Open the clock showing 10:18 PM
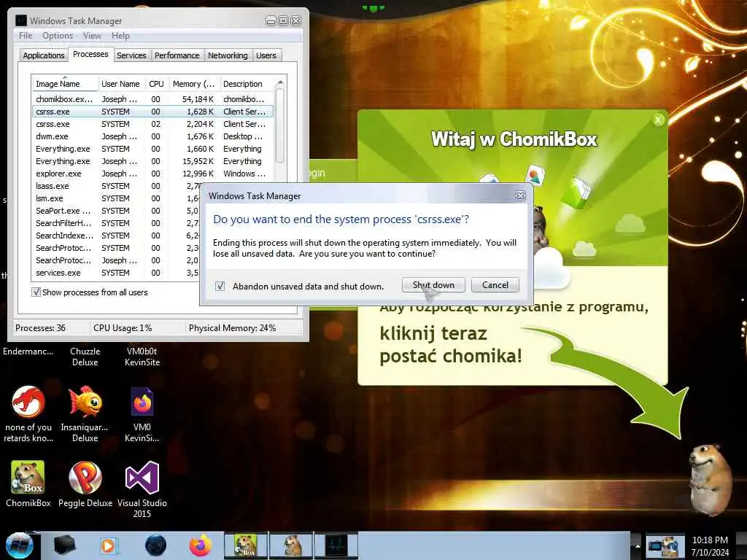The width and height of the screenshot is (747, 560). pos(710,546)
